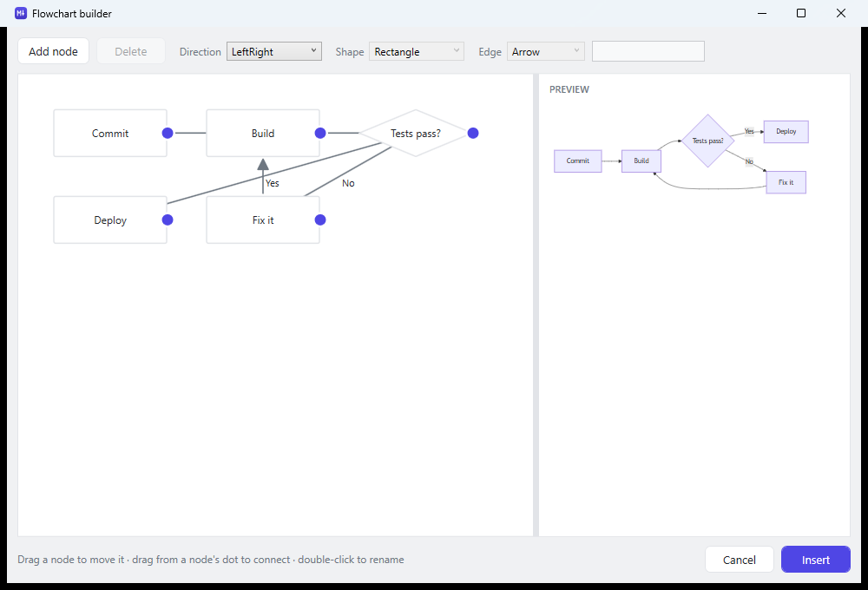Click the PREVIEW panel heading

[x=569, y=89]
